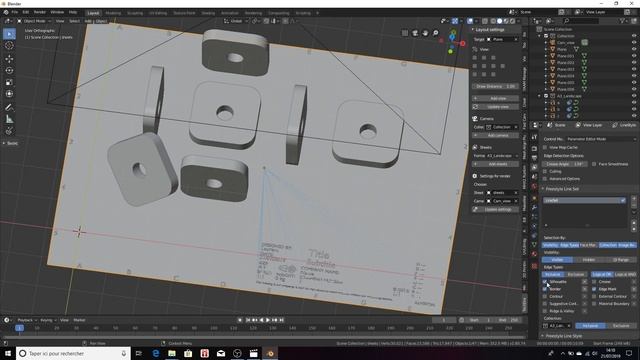The height and width of the screenshot is (360, 640).
Task: Adjust the Draw Distance field
Action: (x=496, y=87)
